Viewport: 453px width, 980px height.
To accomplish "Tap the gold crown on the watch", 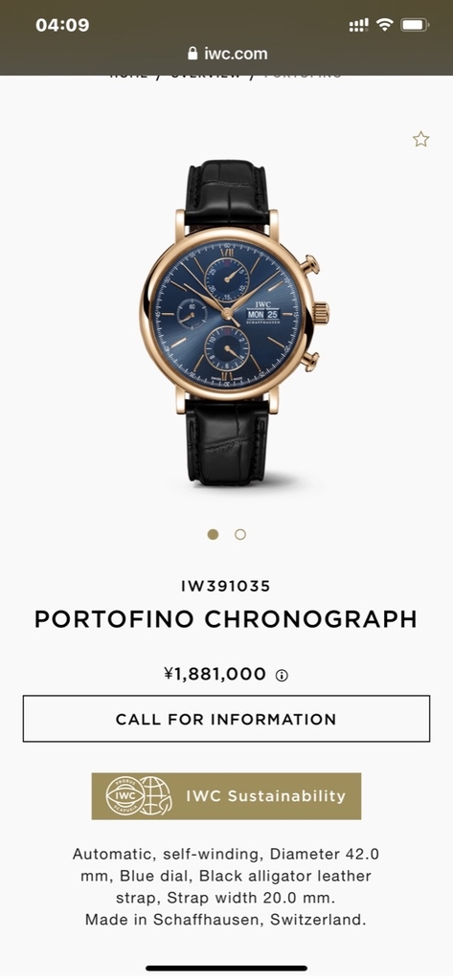I will click(x=321, y=313).
